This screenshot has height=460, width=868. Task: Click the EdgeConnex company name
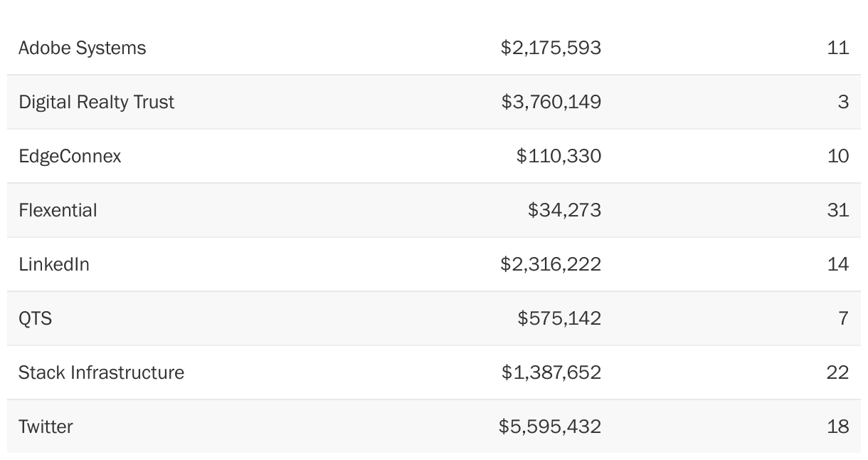coord(70,156)
